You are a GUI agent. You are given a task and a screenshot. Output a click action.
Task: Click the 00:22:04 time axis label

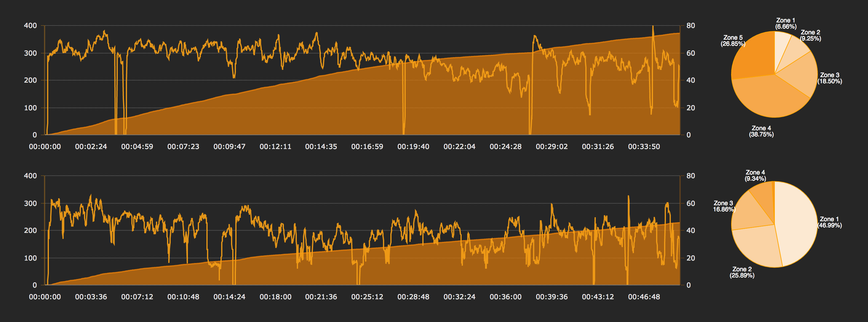(460, 147)
